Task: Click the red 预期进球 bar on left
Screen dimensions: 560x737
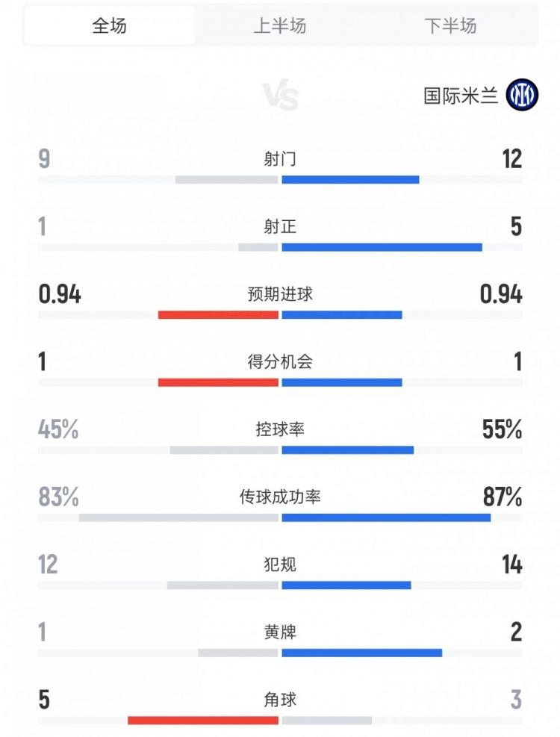Action: coord(218,315)
